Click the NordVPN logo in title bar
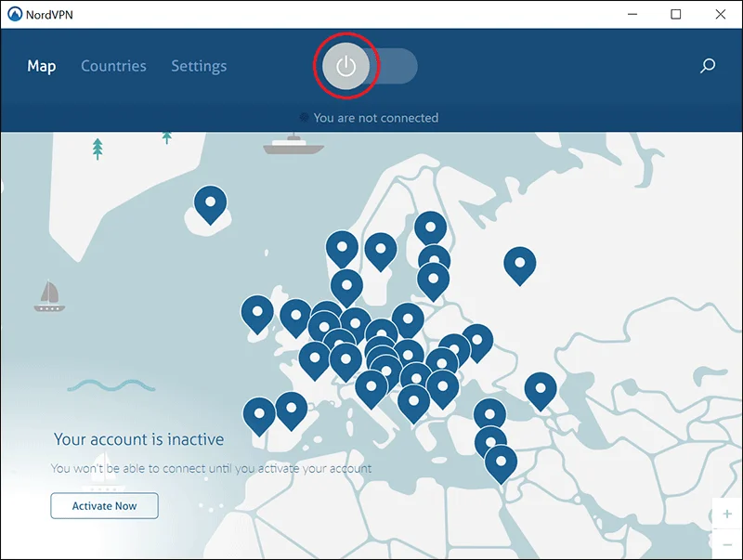This screenshot has width=743, height=560. (15, 14)
